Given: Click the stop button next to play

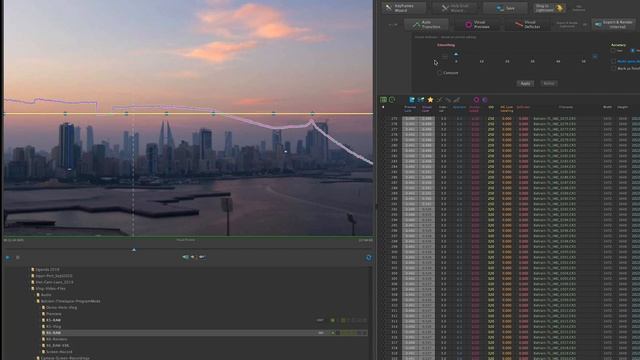Looking at the screenshot, I should (x=18, y=258).
